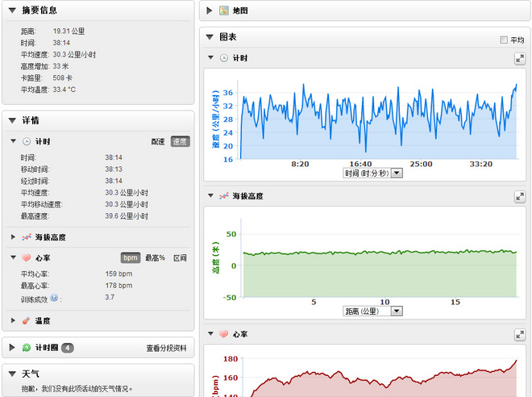The width and height of the screenshot is (532, 397).
Task: Click the elevation icon in chart header
Action: click(224, 196)
